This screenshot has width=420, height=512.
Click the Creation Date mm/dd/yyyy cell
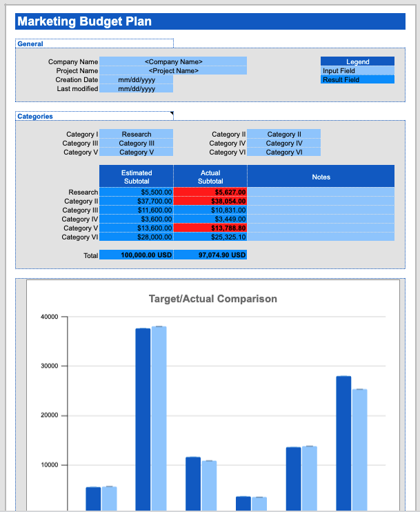click(137, 79)
